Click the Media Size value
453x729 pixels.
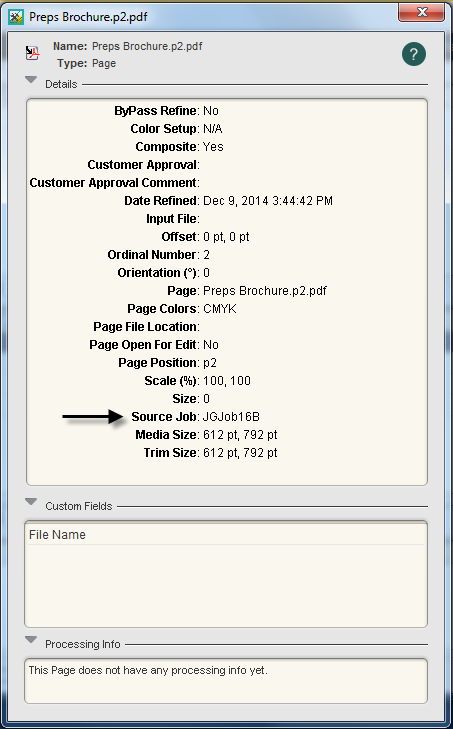coord(240,435)
